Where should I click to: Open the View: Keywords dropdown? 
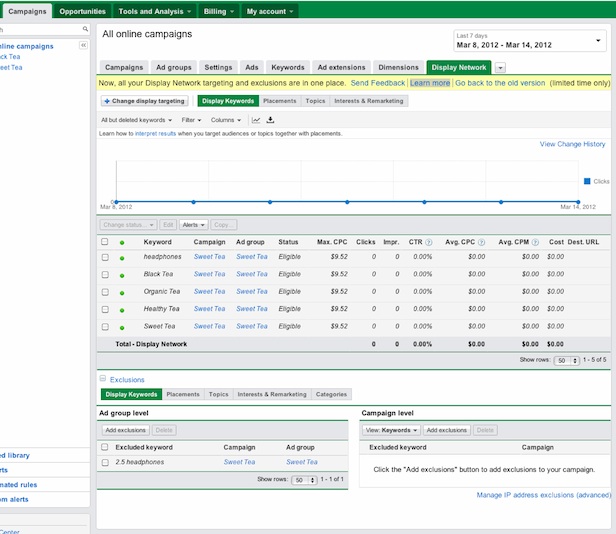(x=390, y=430)
